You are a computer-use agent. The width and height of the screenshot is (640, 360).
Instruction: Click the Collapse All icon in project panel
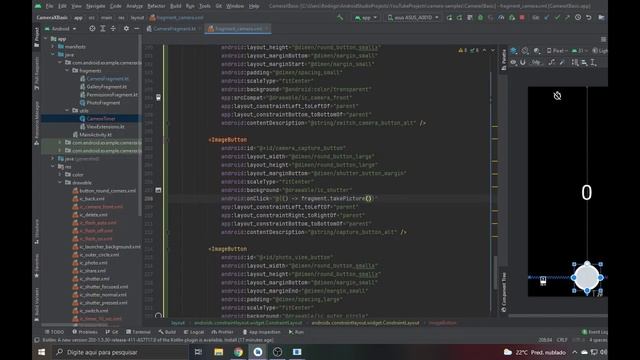tap(113, 29)
